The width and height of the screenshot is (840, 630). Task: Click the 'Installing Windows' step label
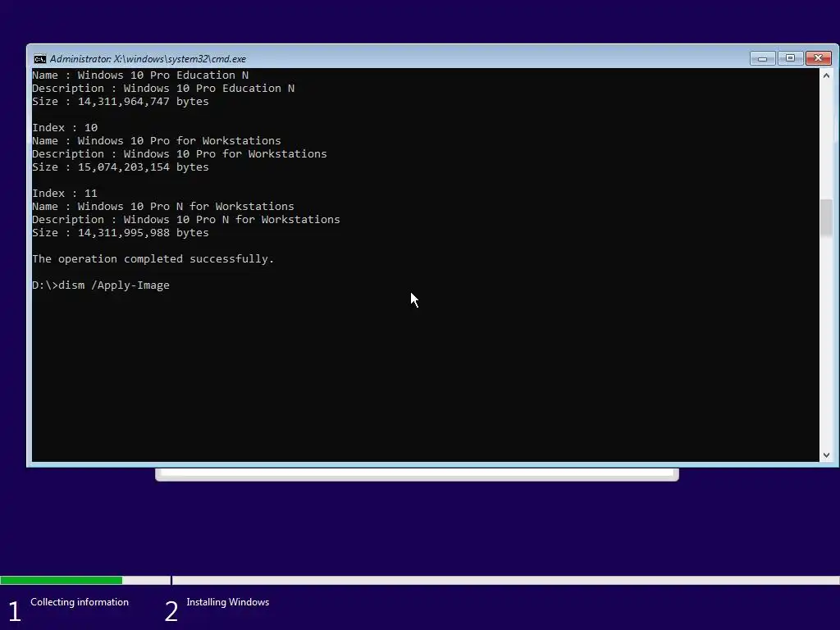(228, 602)
